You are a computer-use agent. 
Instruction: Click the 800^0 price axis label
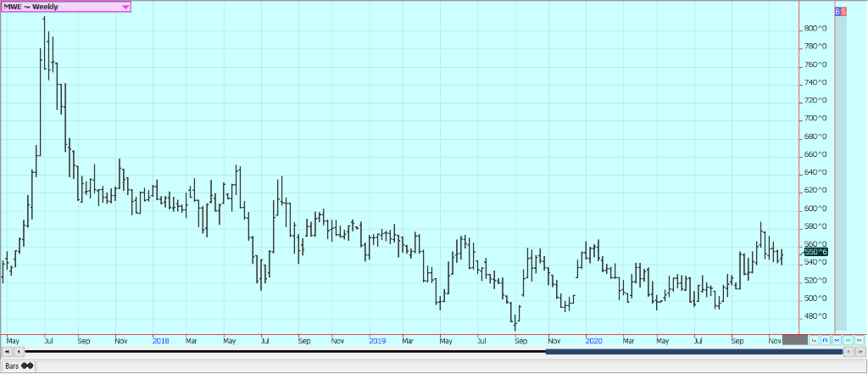tap(815, 28)
